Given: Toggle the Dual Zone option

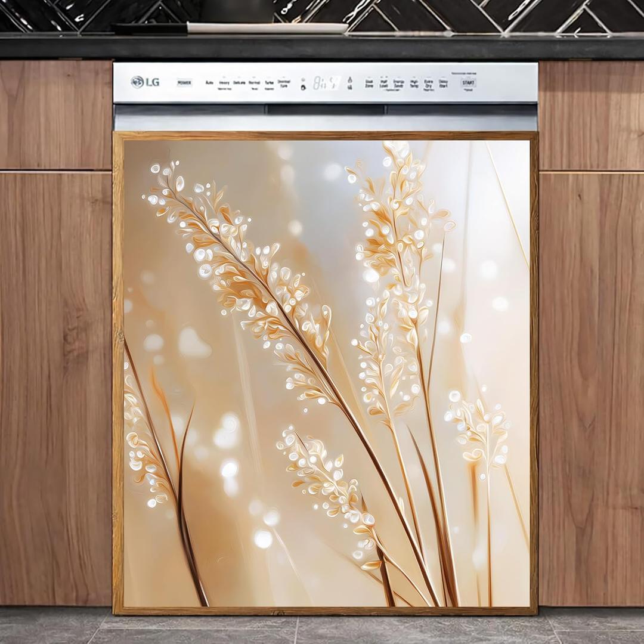Looking at the screenshot, I should pos(369,84).
